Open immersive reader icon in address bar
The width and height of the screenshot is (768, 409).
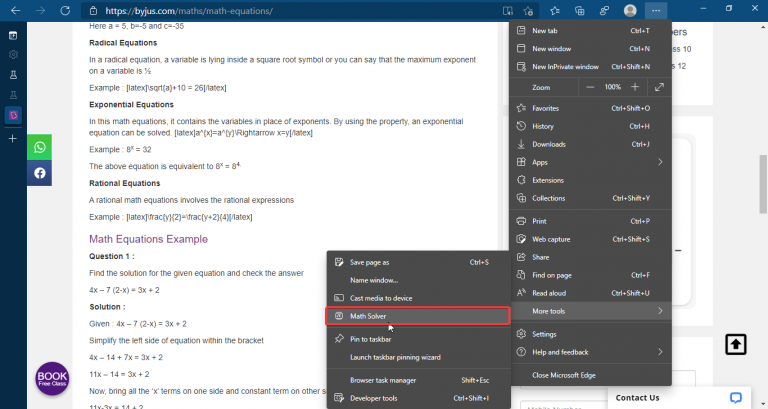tap(508, 11)
